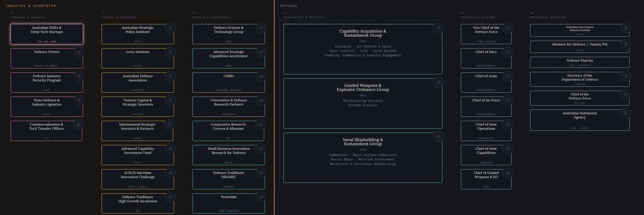The height and width of the screenshot is (215, 644).
Task: Open arrow icon on Guided Weapons & Explosive Ordnance Group card
Action: tap(438, 82)
